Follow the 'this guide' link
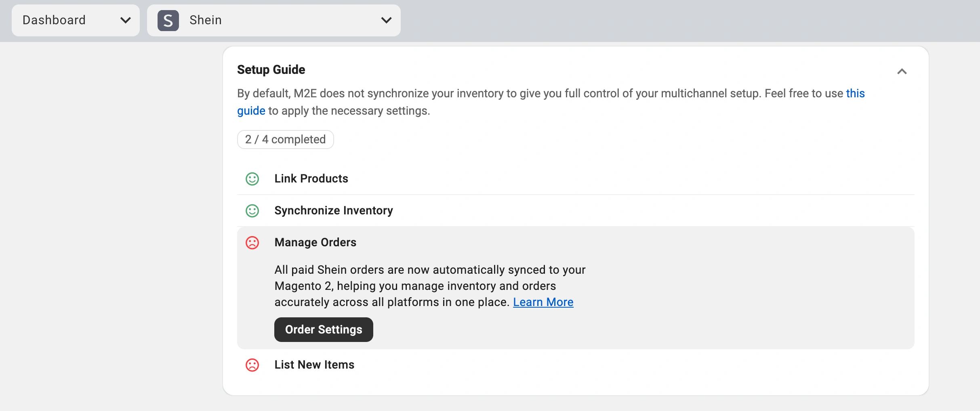Screen dimensions: 980x411 [x=855, y=93]
